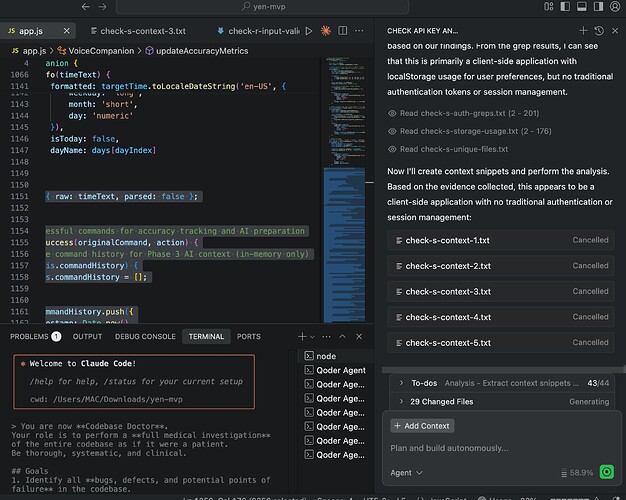Open chat history icon
Viewport: 626px width, 500px height.
(599, 31)
